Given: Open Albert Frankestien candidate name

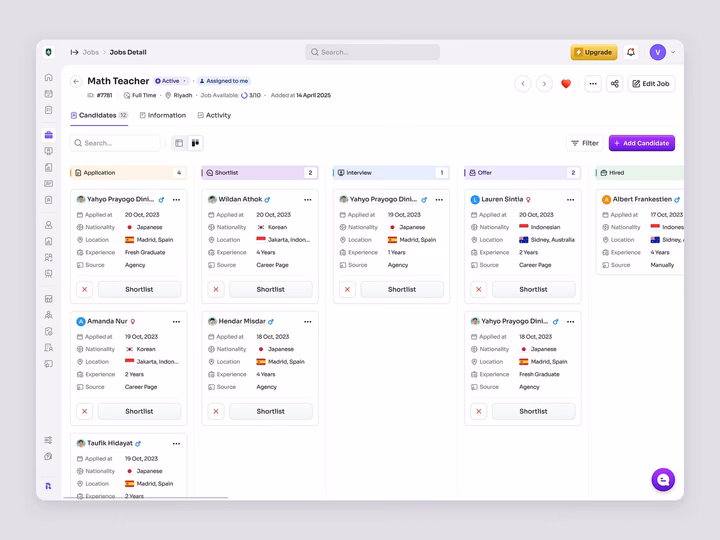Looking at the screenshot, I should coord(642,199).
